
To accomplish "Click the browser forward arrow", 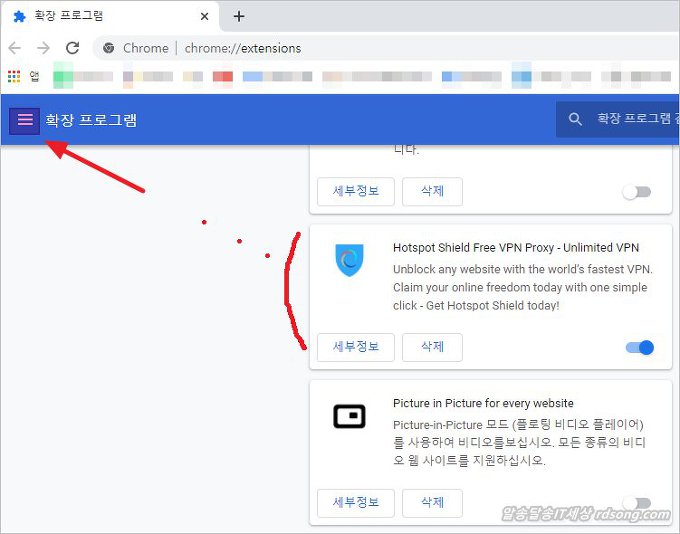I will click(x=43, y=48).
